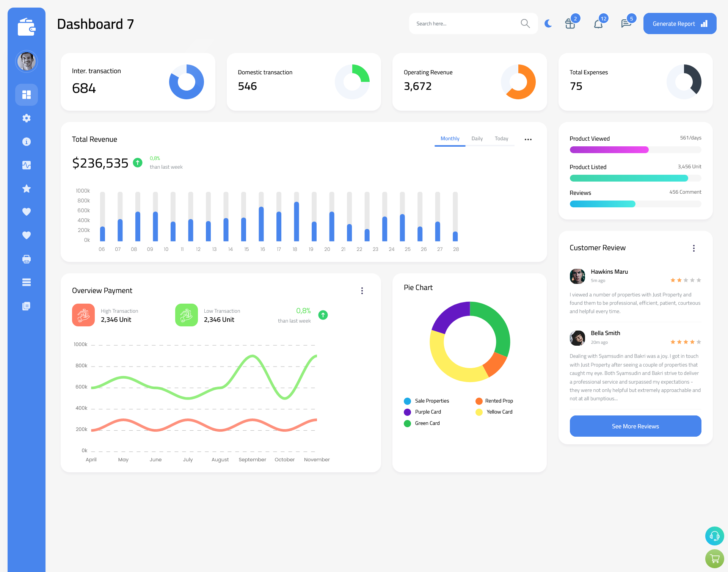Switch to Today revenue tab
728x572 pixels.
tap(502, 139)
